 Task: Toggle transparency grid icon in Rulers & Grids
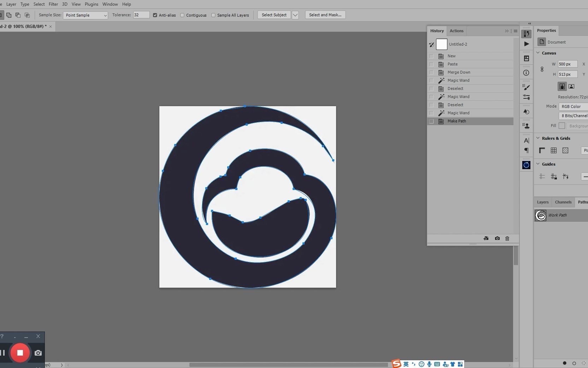tap(565, 150)
